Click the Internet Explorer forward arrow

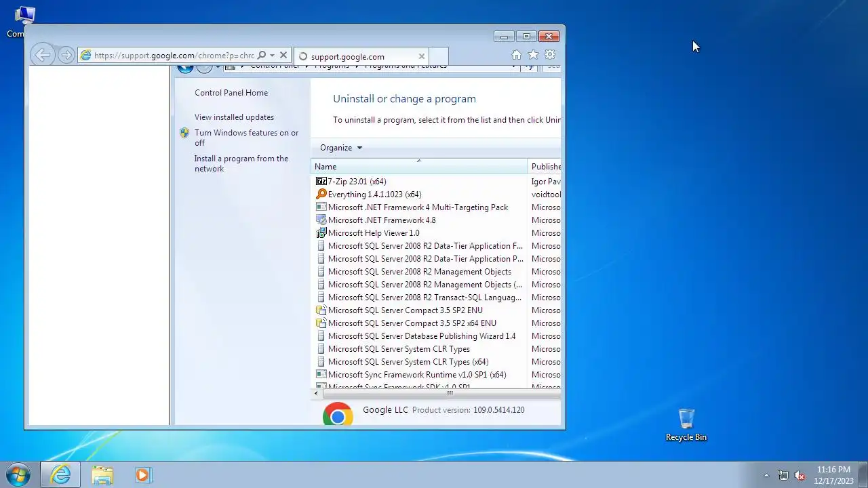tap(66, 56)
